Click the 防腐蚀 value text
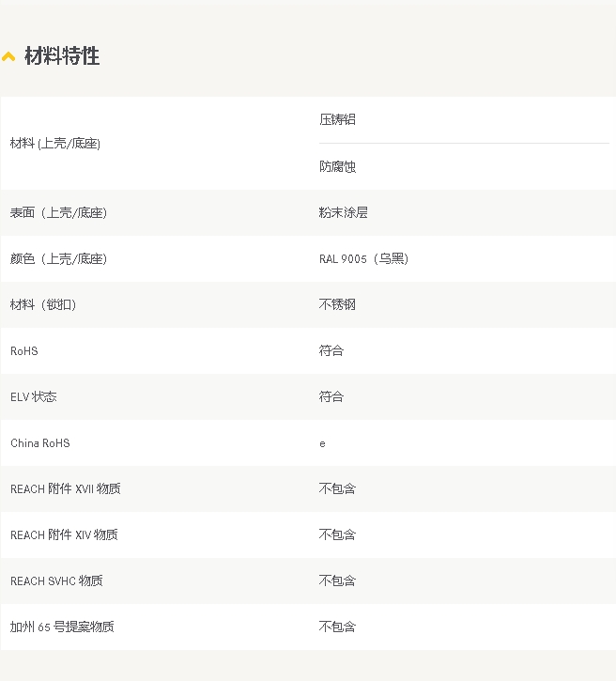Viewport: 616px width, 681px height. click(x=337, y=166)
